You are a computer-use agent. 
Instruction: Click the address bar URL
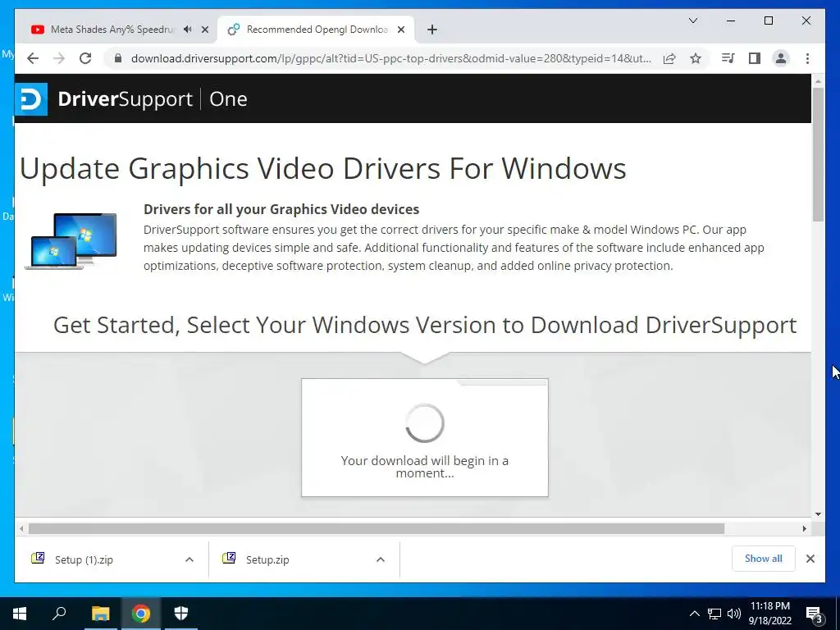pyautogui.click(x=391, y=58)
